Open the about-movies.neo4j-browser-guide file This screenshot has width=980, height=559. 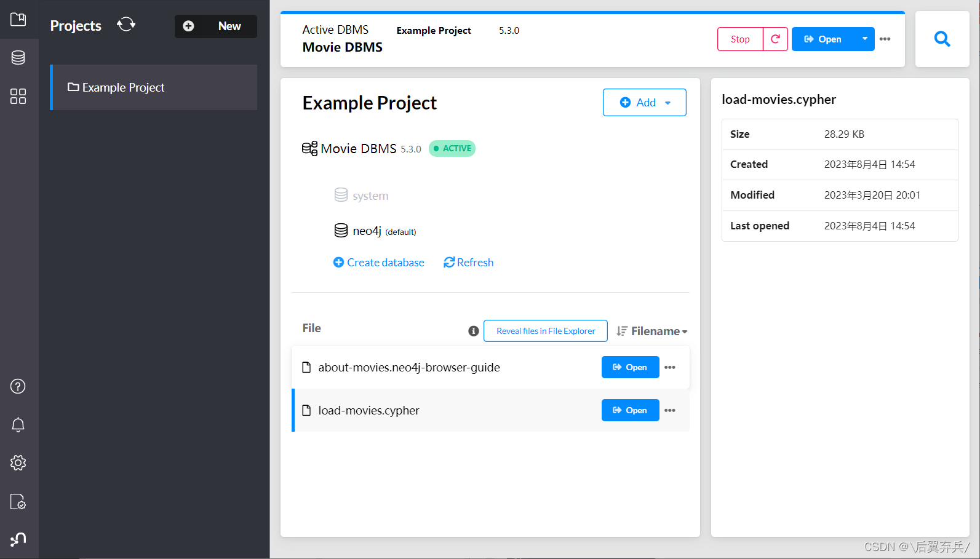pos(631,367)
